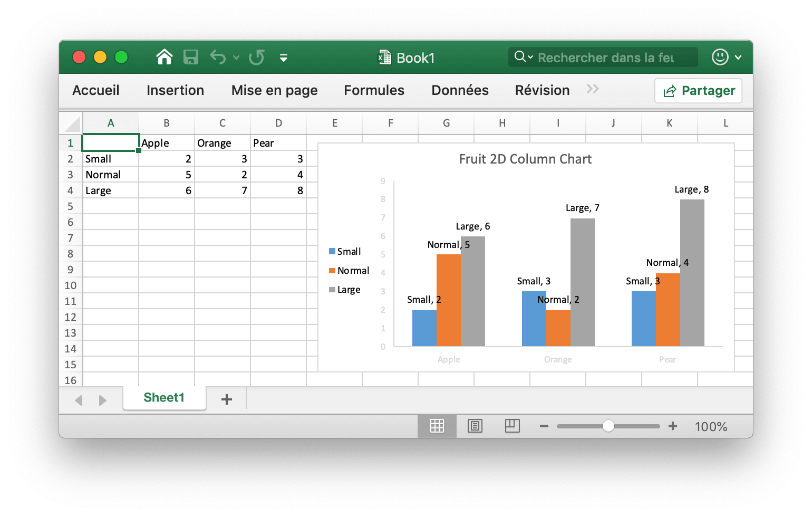Open the Insertion ribbon tab
Image resolution: width=812 pixels, height=516 pixels.
(x=175, y=90)
